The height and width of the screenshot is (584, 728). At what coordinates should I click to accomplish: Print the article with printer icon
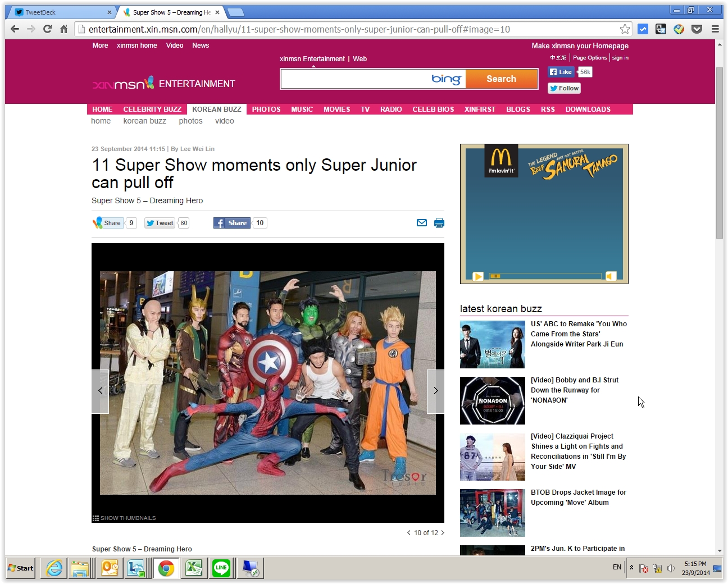(x=439, y=223)
